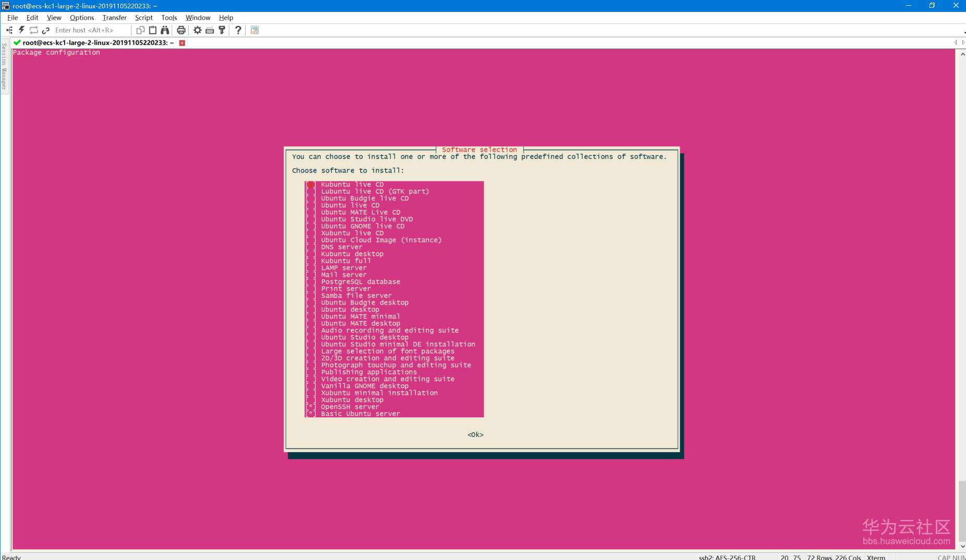The height and width of the screenshot is (560, 966).
Task: Toggle the Kubuntu live CD checkbox
Action: (x=311, y=184)
